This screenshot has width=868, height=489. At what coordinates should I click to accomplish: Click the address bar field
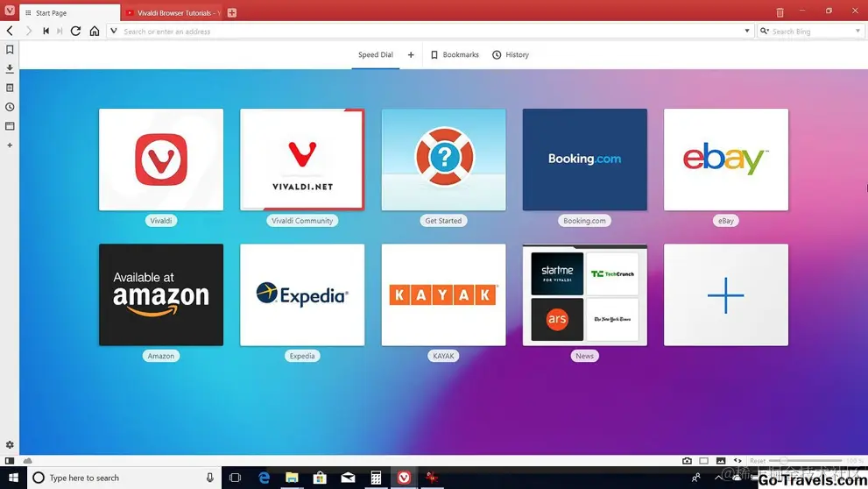point(430,32)
